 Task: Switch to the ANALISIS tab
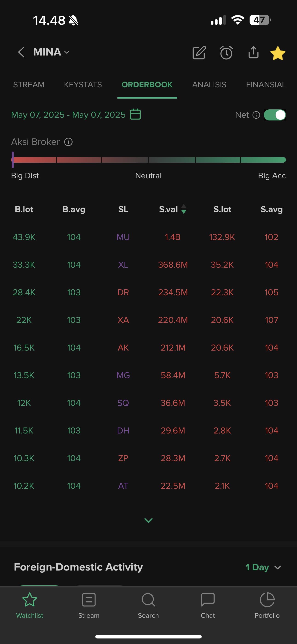pyautogui.click(x=209, y=85)
